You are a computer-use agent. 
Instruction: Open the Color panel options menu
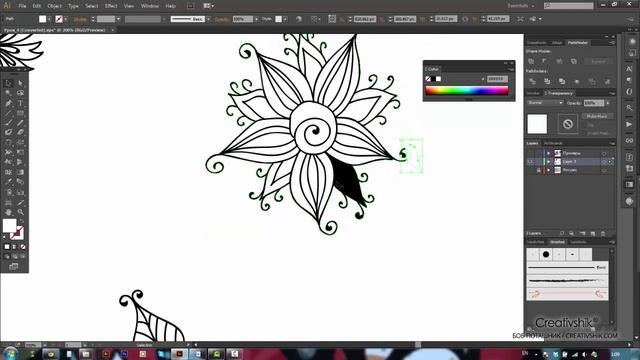coord(511,69)
